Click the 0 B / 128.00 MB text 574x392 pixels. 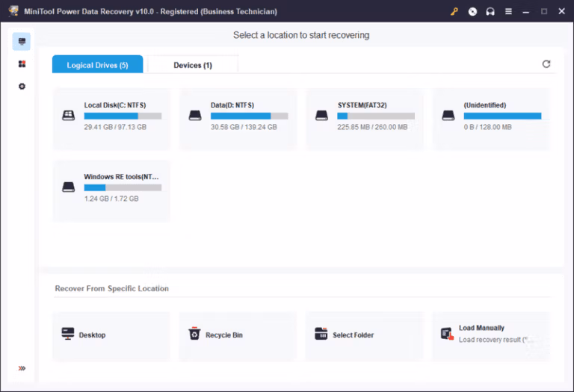pyautogui.click(x=487, y=127)
